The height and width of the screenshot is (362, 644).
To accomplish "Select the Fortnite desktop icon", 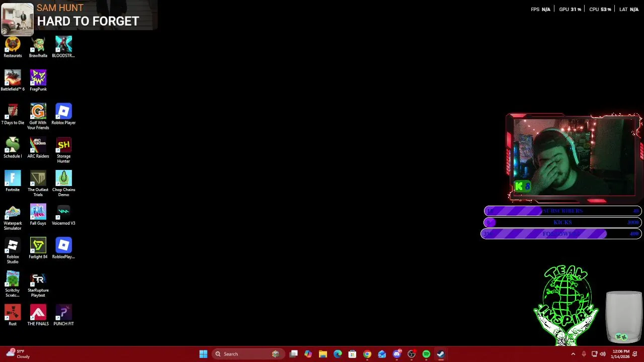I will pos(13,182).
